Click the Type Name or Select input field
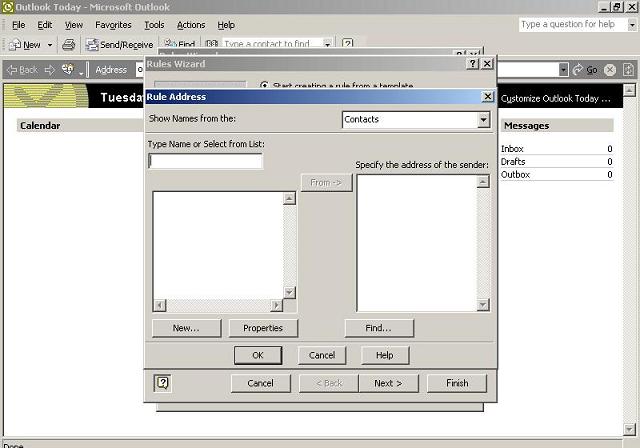Screen dimensions: 640x448 205,161
